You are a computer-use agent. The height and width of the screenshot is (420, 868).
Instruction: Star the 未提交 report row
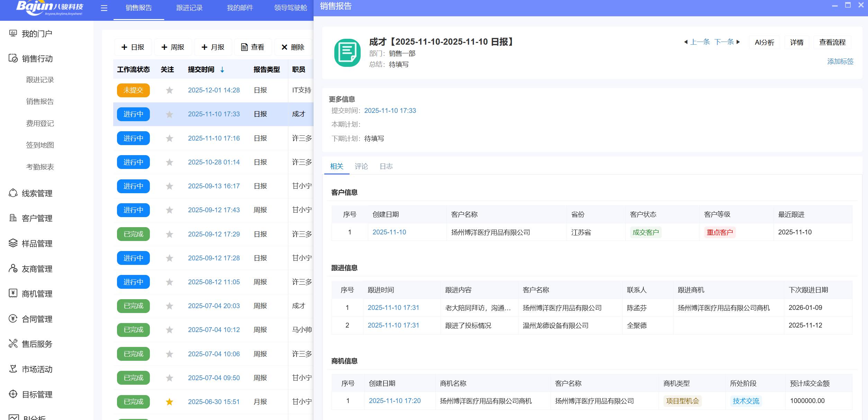(169, 90)
